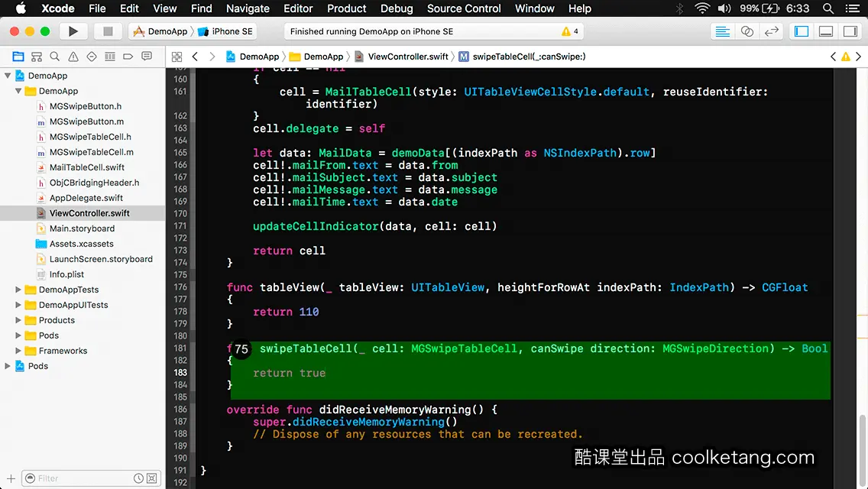
Task: Go back in editor history
Action: tap(195, 57)
